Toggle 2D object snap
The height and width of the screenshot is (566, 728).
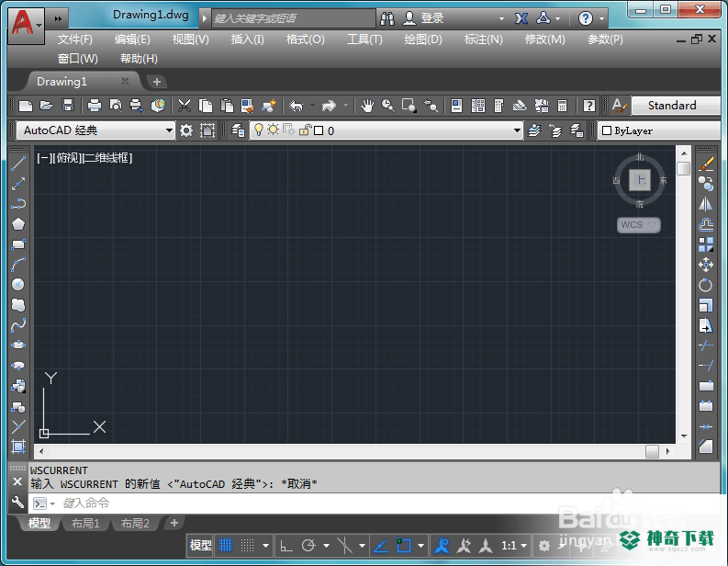point(403,545)
